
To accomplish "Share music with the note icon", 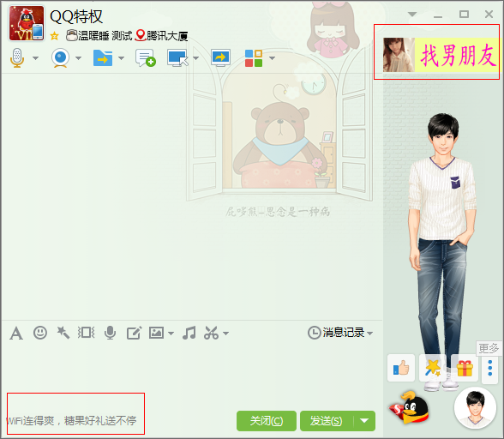I will coord(189,333).
